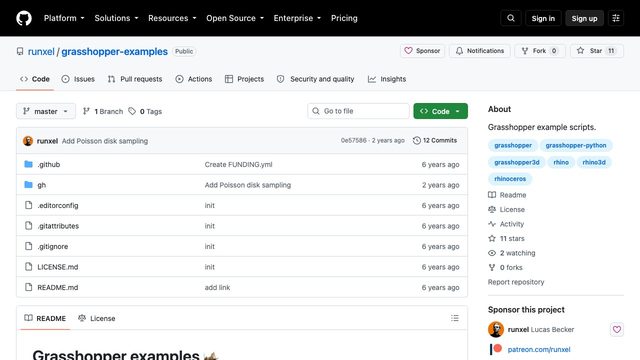Switch to the Issues tab
The height and width of the screenshot is (360, 640).
coord(78,79)
